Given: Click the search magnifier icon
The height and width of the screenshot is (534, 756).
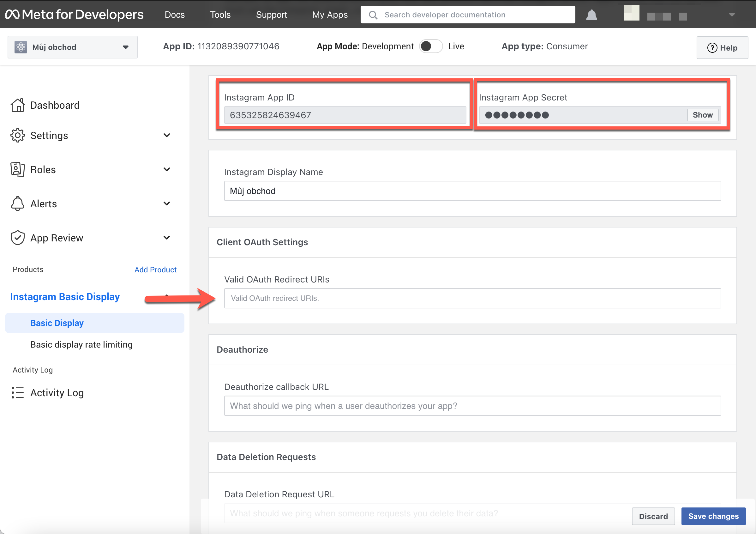Looking at the screenshot, I should click(373, 15).
